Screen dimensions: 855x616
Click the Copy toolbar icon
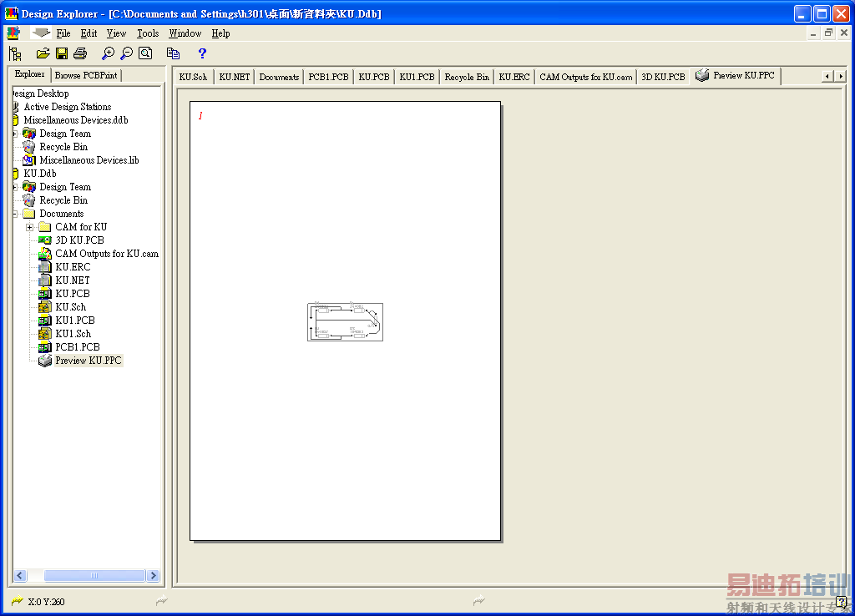[174, 53]
